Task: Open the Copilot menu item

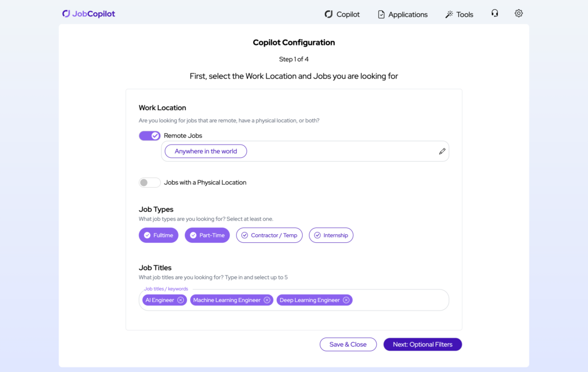Action: (342, 14)
